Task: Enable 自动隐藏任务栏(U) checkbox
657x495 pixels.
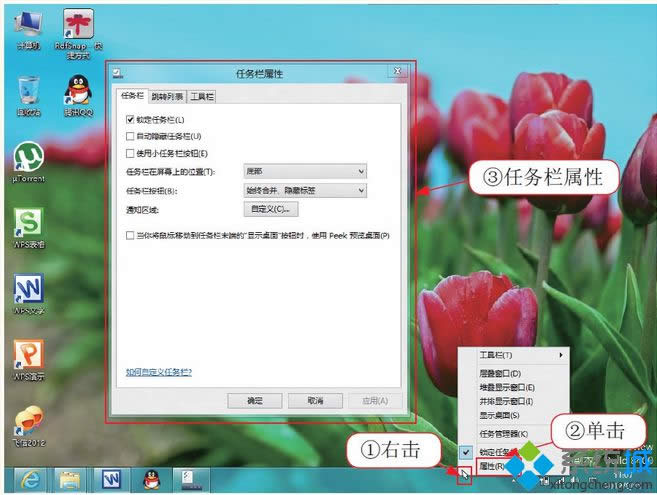Action: pyautogui.click(x=130, y=136)
